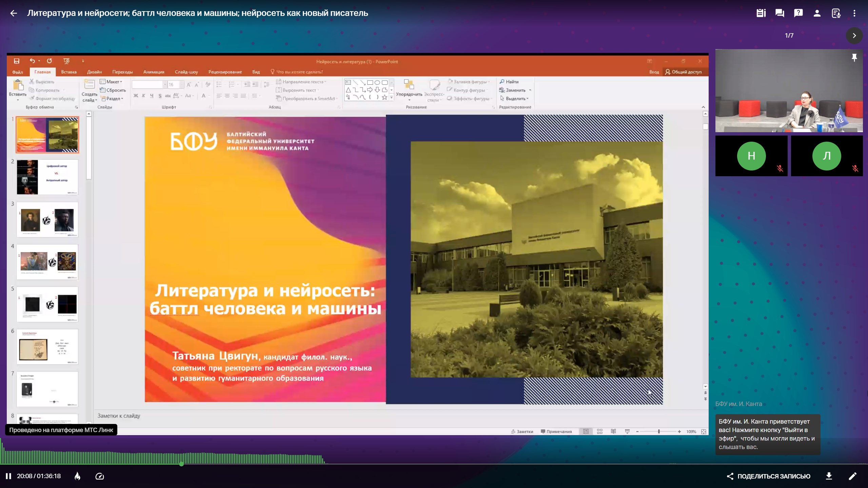Click the playhead dot on timeline

coord(181,464)
